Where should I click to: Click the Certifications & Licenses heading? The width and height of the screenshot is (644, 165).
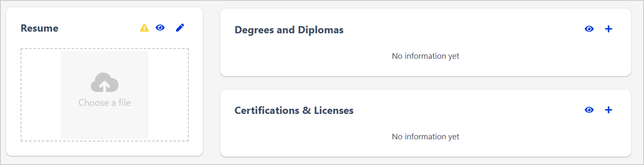(294, 111)
